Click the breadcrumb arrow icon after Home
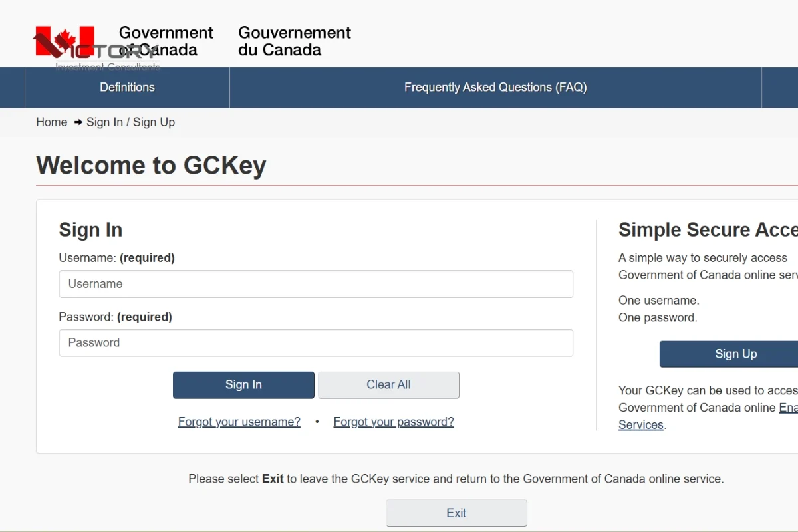This screenshot has width=798, height=532. 78,122
